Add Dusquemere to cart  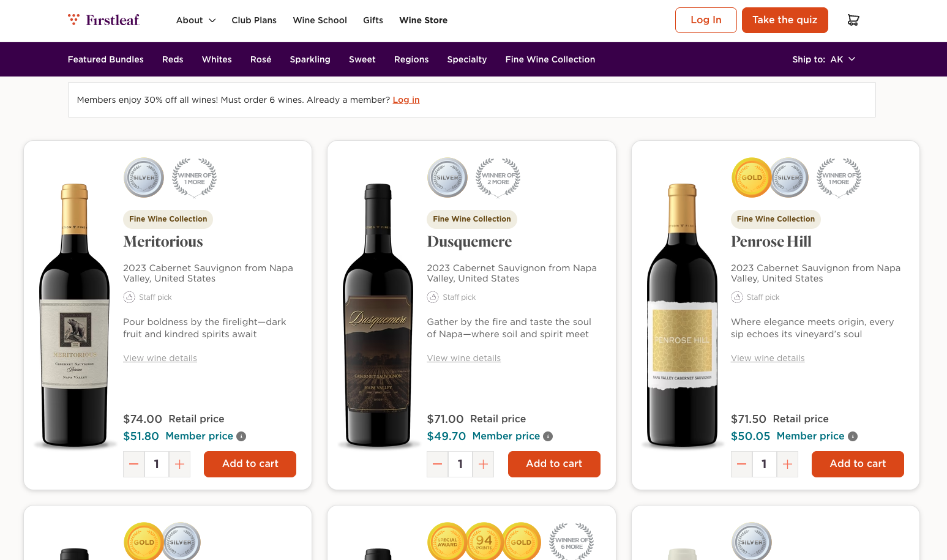(554, 464)
